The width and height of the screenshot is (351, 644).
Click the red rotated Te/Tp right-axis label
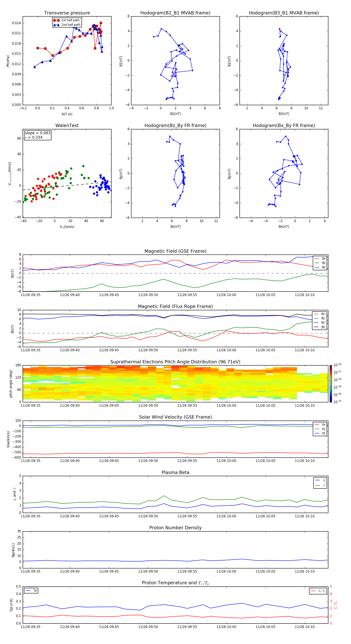[336, 605]
